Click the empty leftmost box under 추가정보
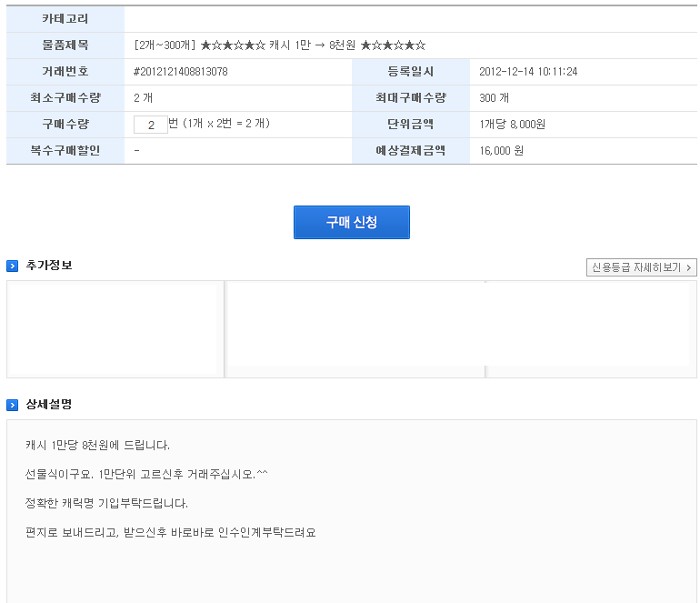Viewport: 700px width, 603px height. (115, 329)
